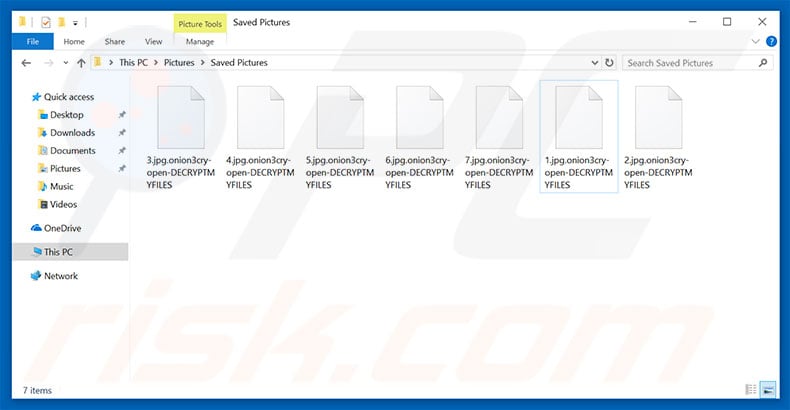Click the pin icon beside Desktop
Image resolution: width=790 pixels, height=410 pixels.
click(121, 115)
